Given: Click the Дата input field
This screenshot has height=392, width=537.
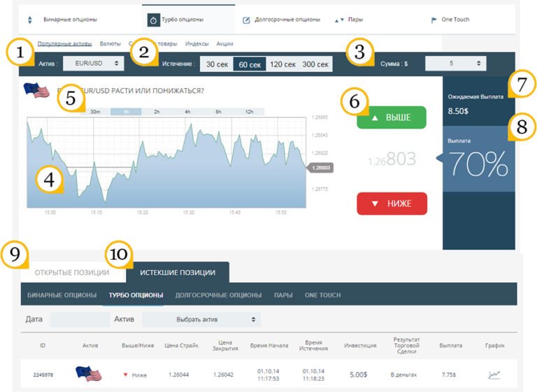Looking at the screenshot, I should pyautogui.click(x=80, y=319).
